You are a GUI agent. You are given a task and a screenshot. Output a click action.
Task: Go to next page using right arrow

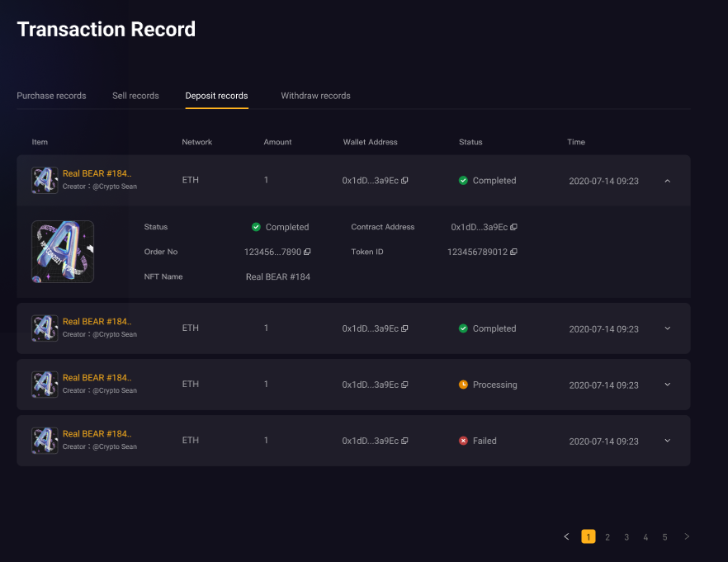(687, 536)
